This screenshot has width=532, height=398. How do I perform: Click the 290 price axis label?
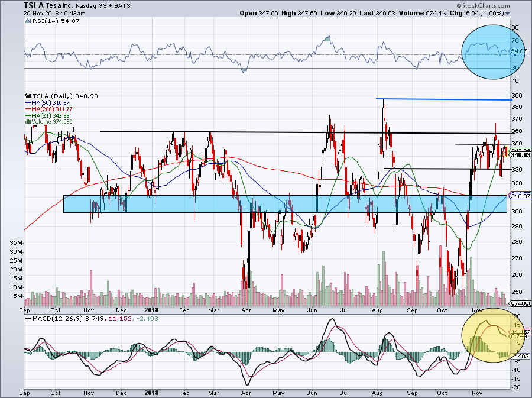coord(517,226)
